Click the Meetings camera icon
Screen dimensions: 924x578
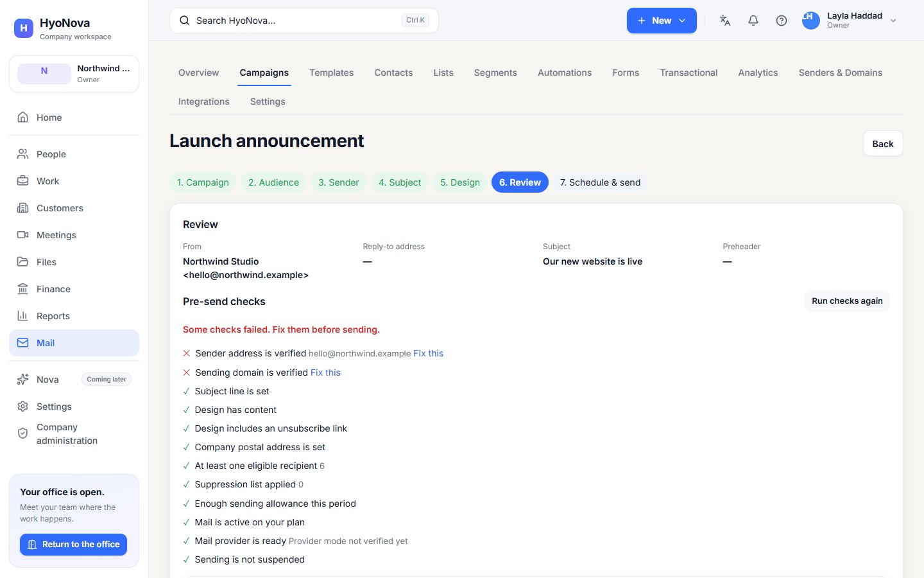[x=23, y=235]
